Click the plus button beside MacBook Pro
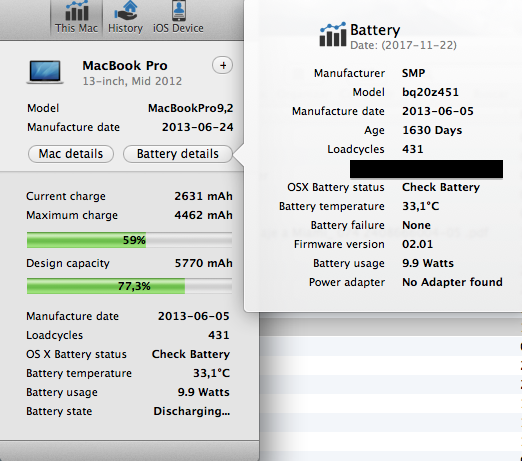 [x=223, y=66]
